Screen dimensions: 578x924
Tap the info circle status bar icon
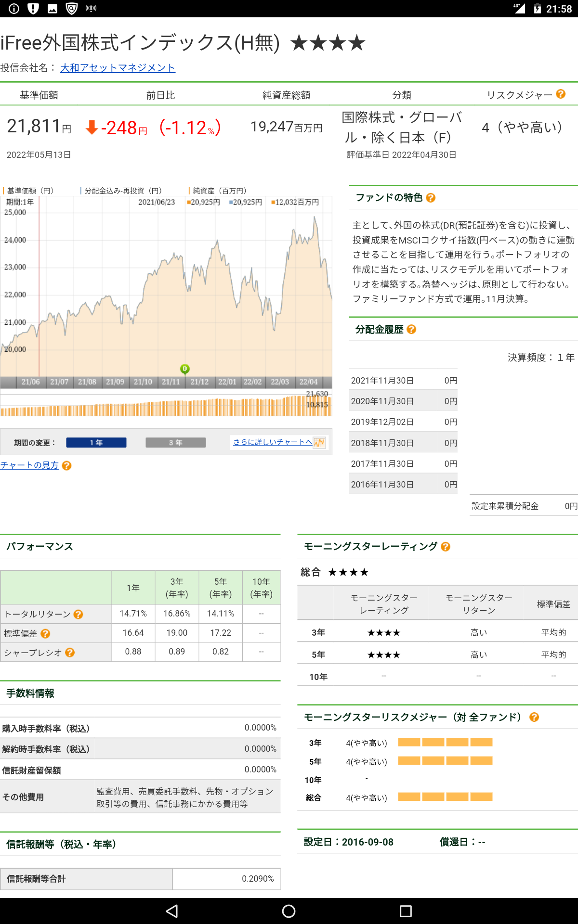[14, 8]
